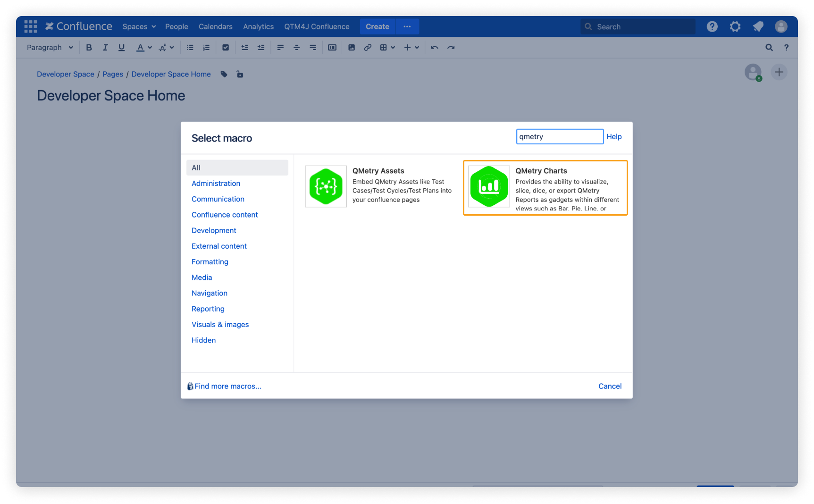Screen dimensions: 814x504
Task: Click the indent icon
Action: tap(261, 47)
